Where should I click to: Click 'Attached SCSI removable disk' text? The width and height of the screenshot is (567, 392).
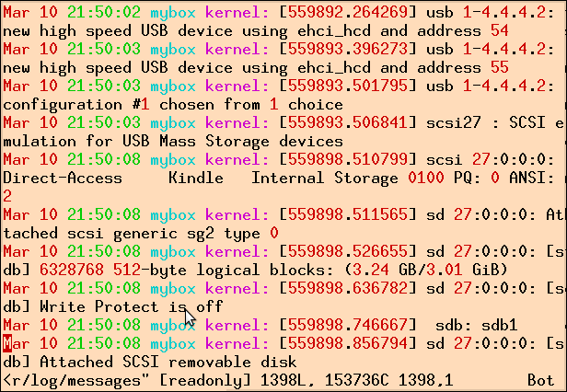click(x=168, y=362)
